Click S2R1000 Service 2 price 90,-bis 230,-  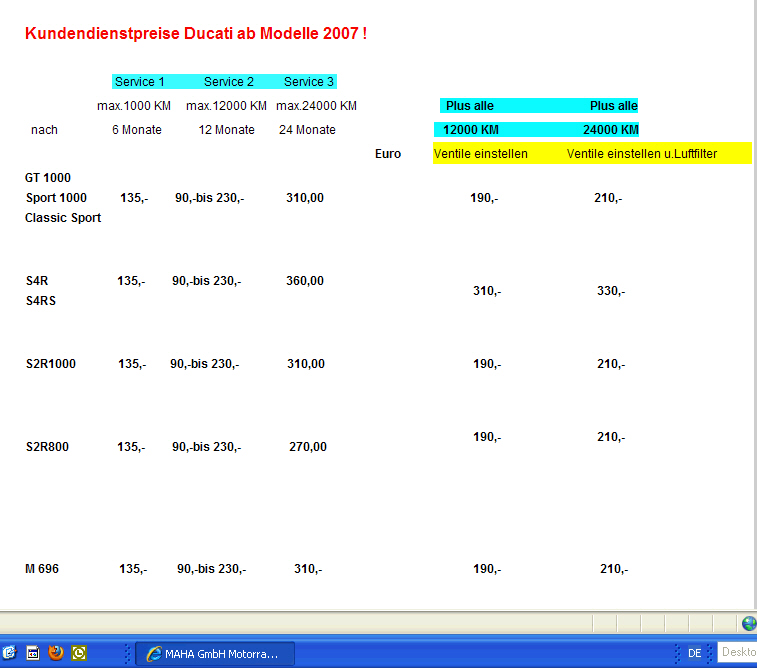(205, 364)
